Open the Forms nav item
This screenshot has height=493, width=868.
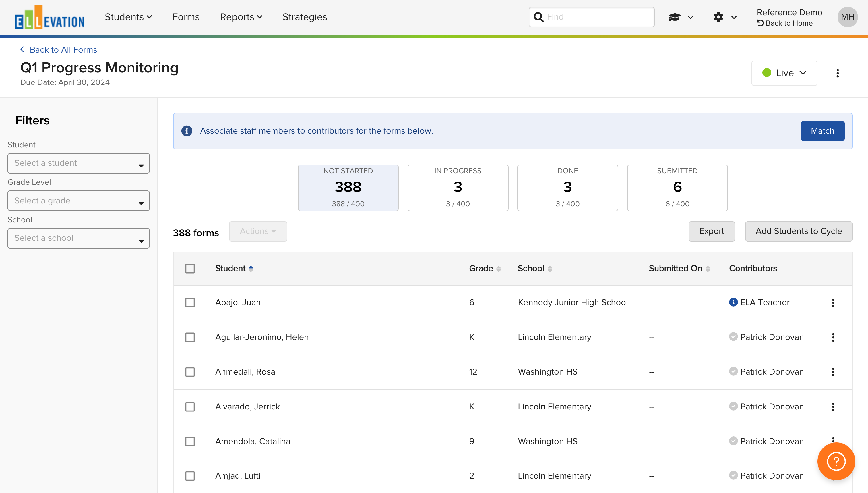[186, 17]
